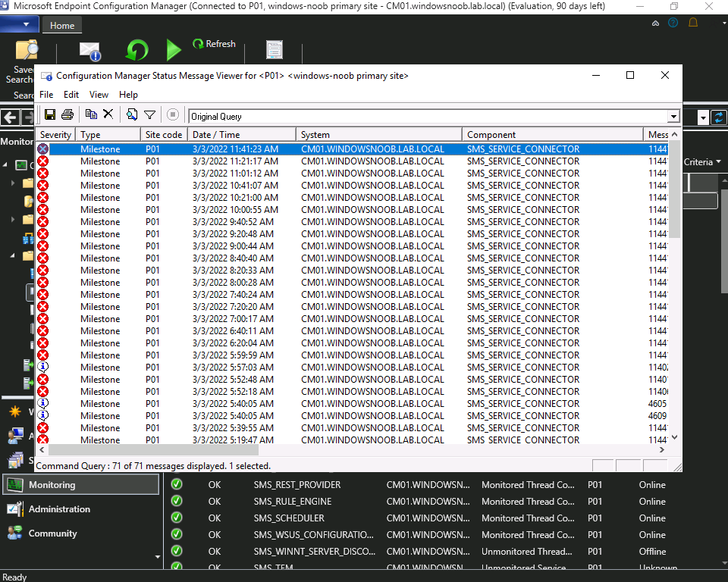This screenshot has height=582, width=728.
Task: Click vertical scrollbar down arrow in viewer
Action: point(675,437)
